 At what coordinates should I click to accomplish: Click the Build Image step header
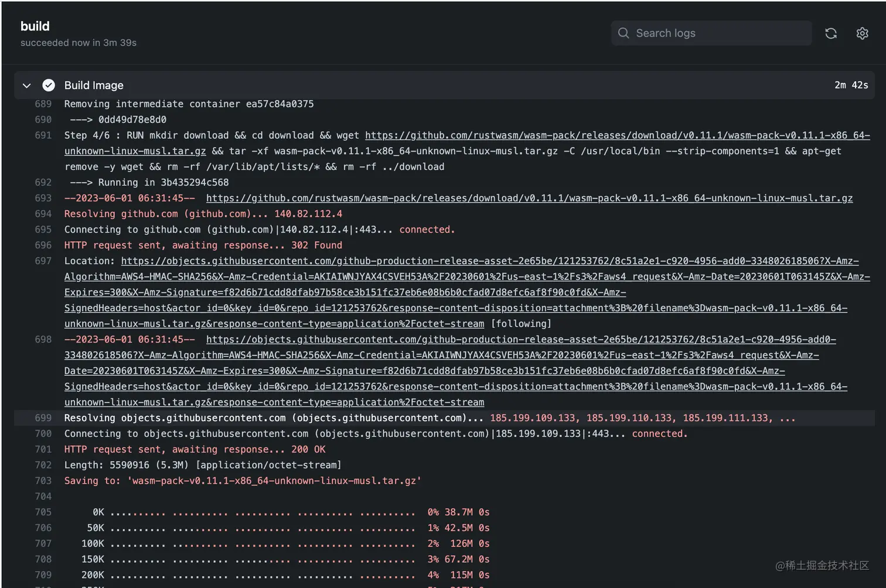click(x=94, y=86)
